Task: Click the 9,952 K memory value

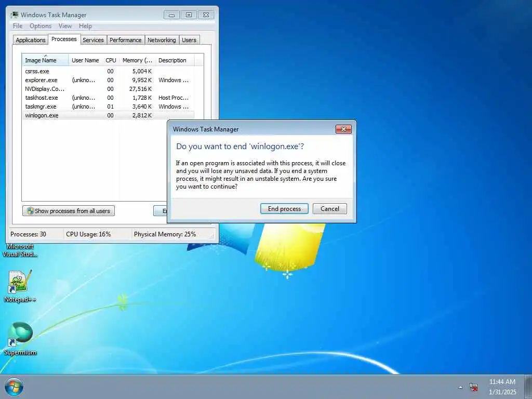Action: point(142,80)
